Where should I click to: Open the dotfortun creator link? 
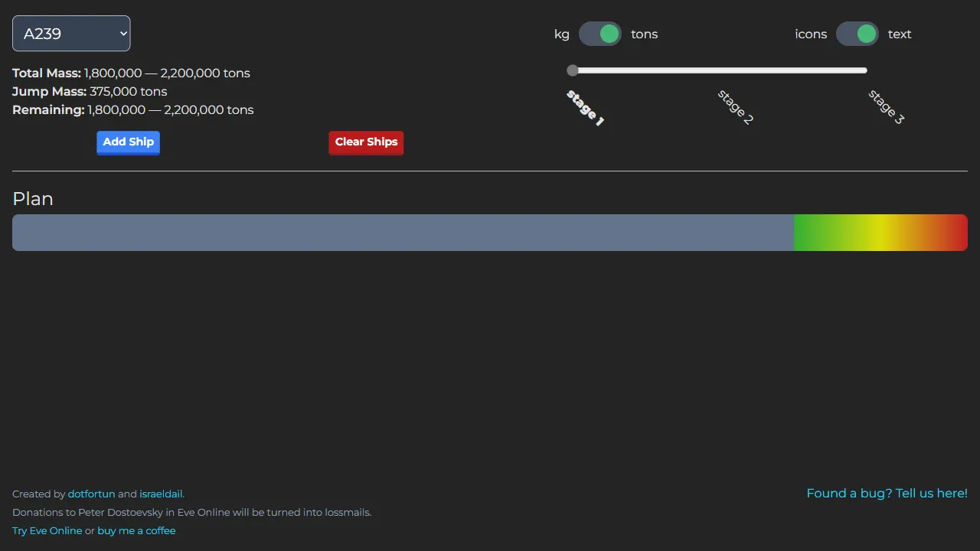(x=91, y=494)
